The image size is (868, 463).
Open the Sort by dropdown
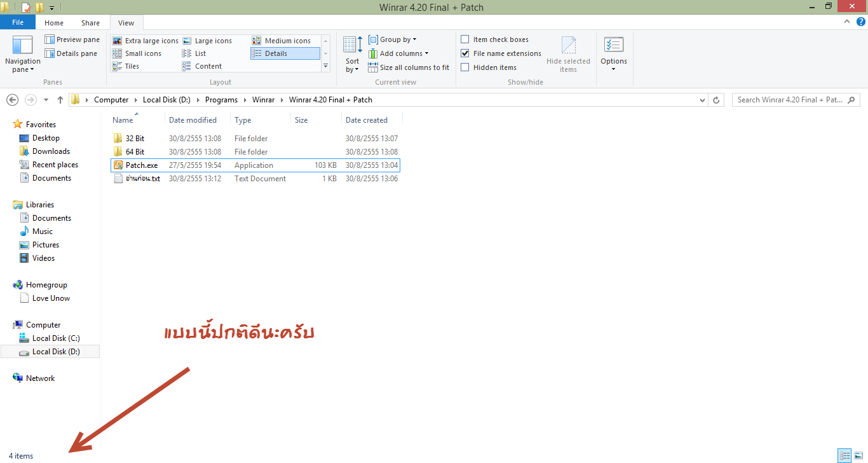click(352, 55)
